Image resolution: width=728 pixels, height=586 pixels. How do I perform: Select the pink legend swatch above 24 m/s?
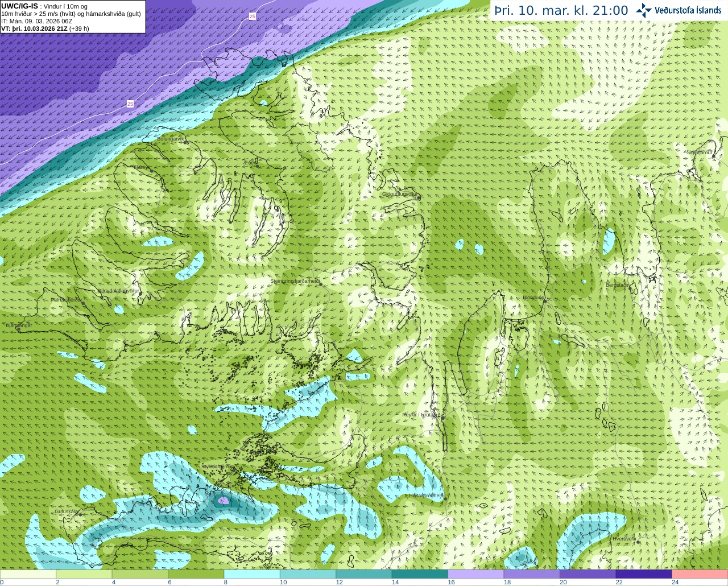700,574
